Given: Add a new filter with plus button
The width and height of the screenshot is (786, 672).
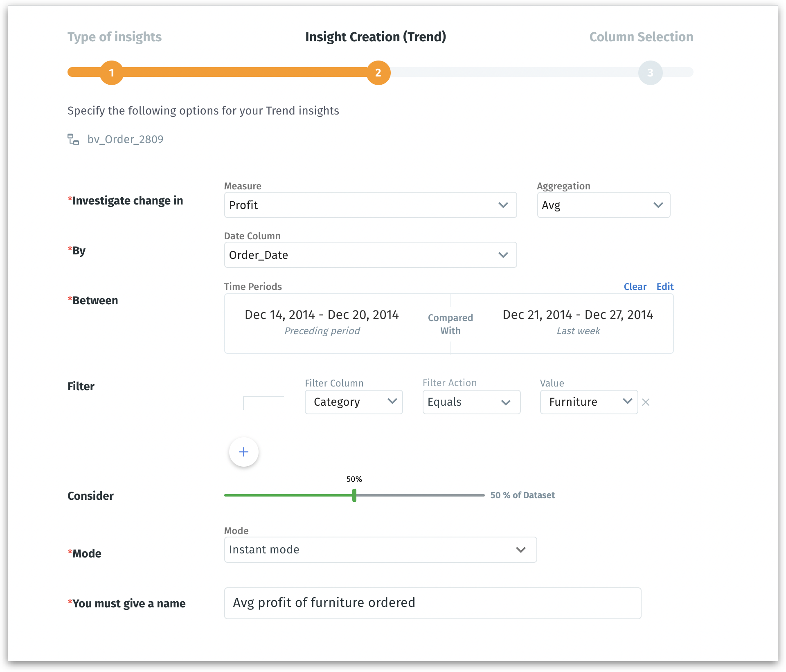Looking at the screenshot, I should [243, 452].
